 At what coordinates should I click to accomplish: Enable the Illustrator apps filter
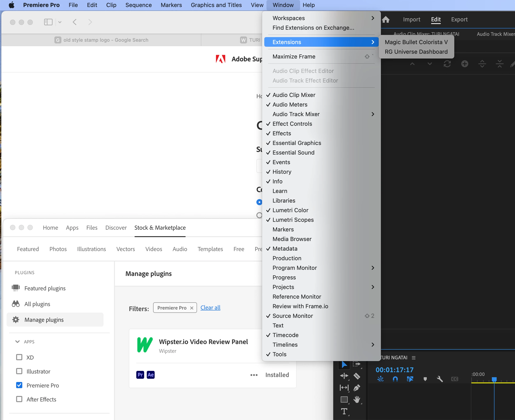[19, 371]
